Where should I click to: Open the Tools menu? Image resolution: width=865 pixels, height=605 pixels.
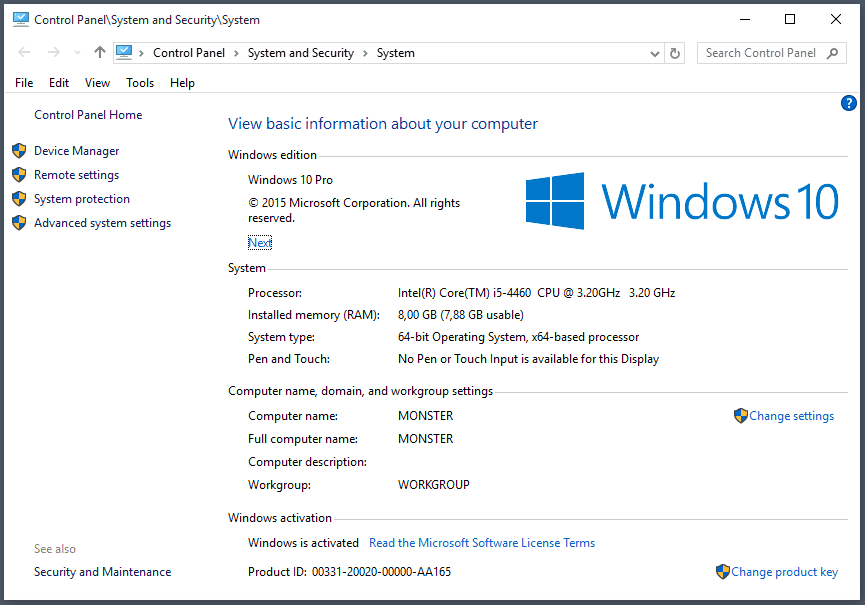click(x=140, y=83)
